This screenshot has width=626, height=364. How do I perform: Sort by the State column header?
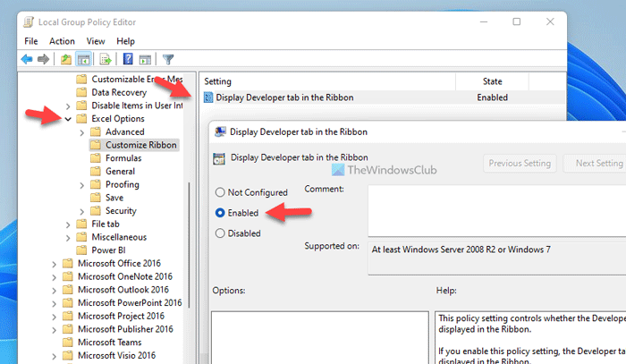492,81
